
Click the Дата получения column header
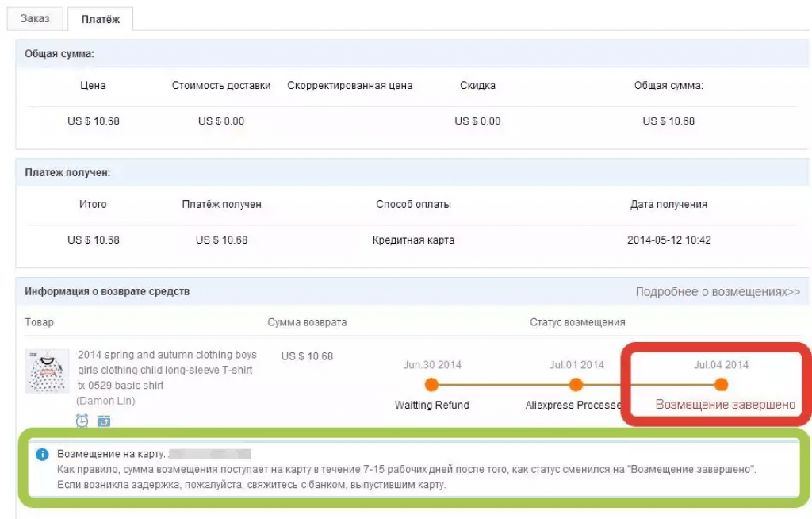click(x=668, y=204)
